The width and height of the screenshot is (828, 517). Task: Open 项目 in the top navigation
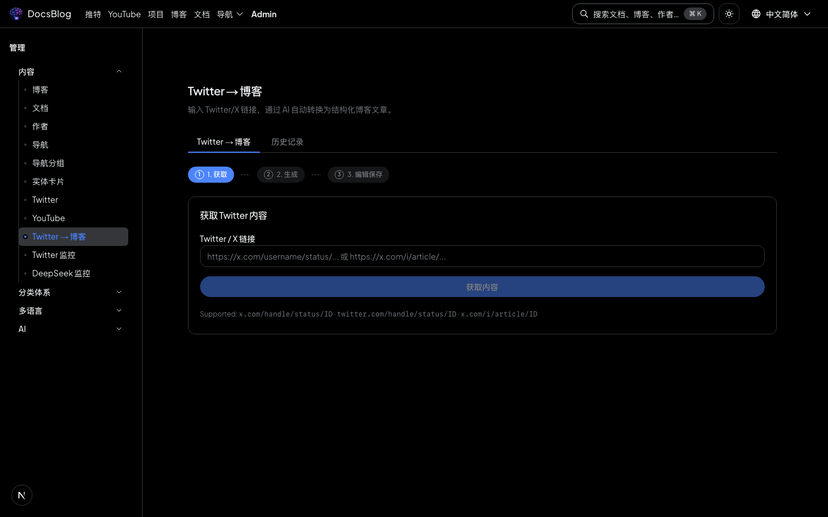(156, 14)
